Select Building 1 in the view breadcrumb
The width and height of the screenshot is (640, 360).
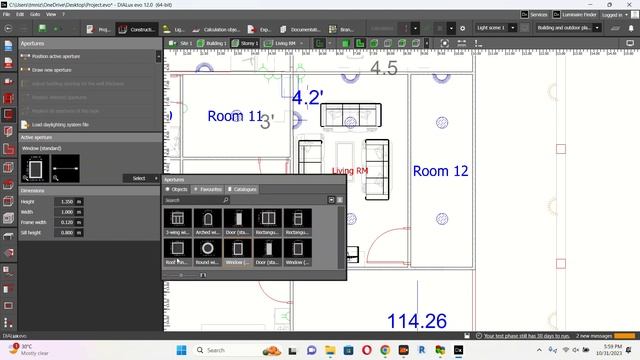211,43
